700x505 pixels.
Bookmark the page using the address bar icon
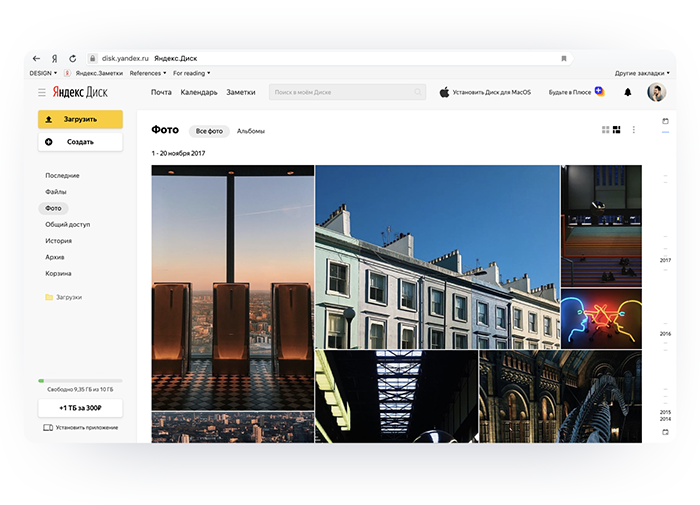(564, 58)
